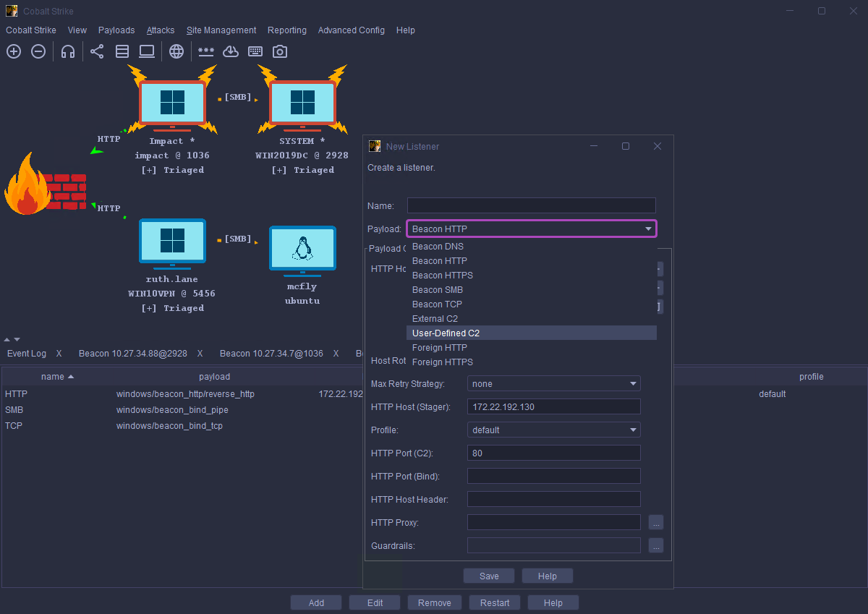The height and width of the screenshot is (614, 868).
Task: Open keystrokes via the keyboard icon
Action: (255, 51)
